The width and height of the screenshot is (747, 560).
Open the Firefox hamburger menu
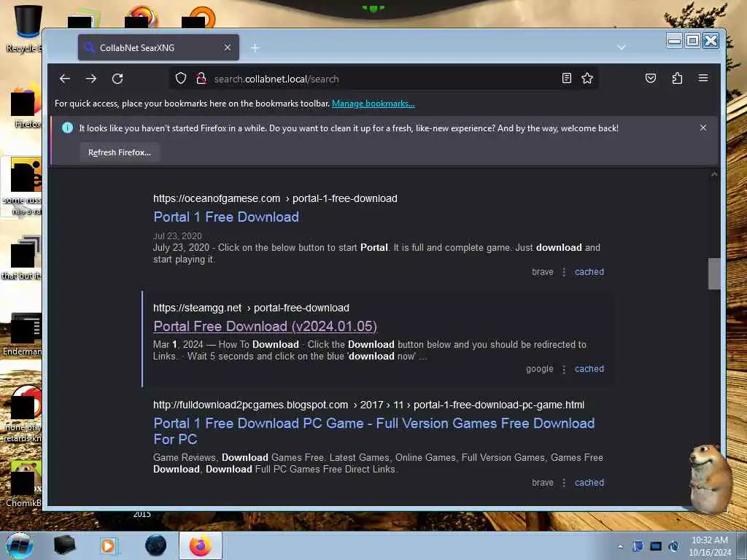[x=703, y=78]
